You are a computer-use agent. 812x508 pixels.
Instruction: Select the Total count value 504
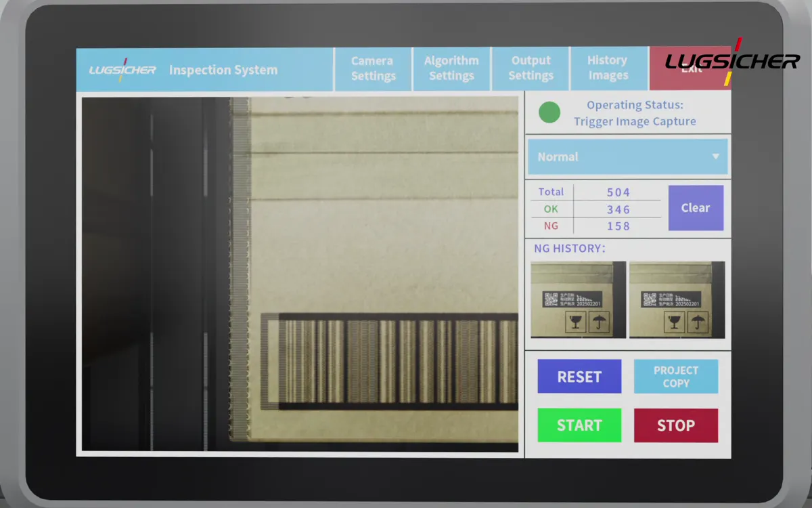(x=618, y=192)
